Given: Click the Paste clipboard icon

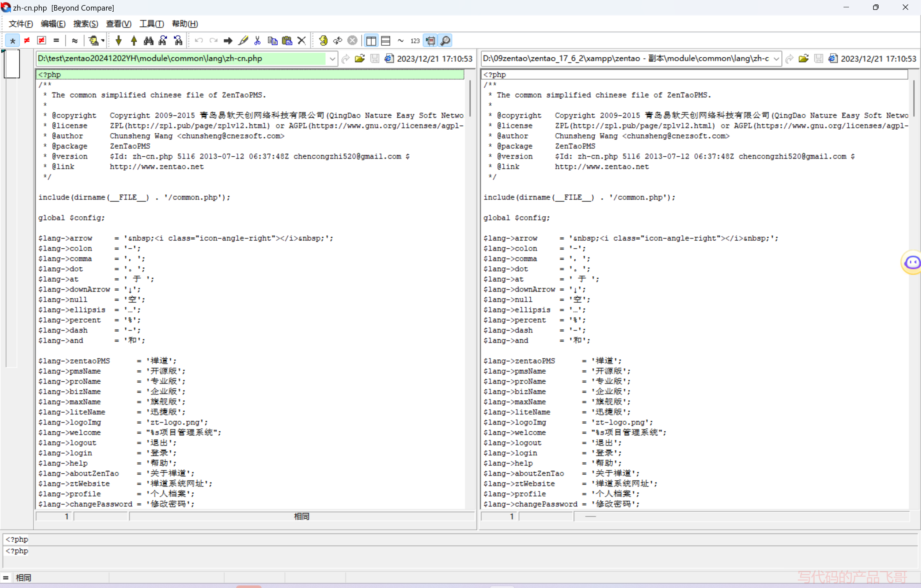Looking at the screenshot, I should (287, 41).
